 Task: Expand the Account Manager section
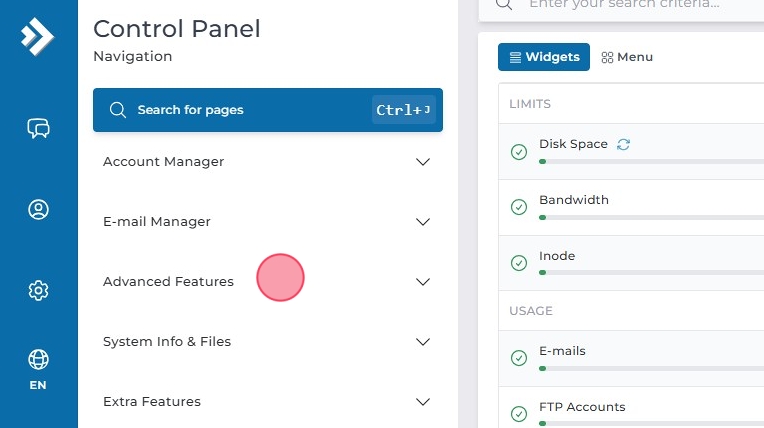tap(267, 162)
